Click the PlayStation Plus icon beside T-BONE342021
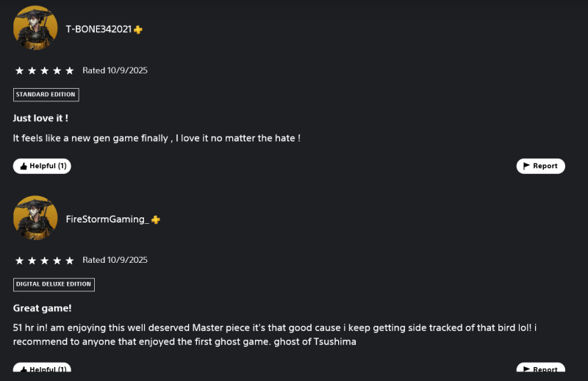The width and height of the screenshot is (588, 381). 138,29
